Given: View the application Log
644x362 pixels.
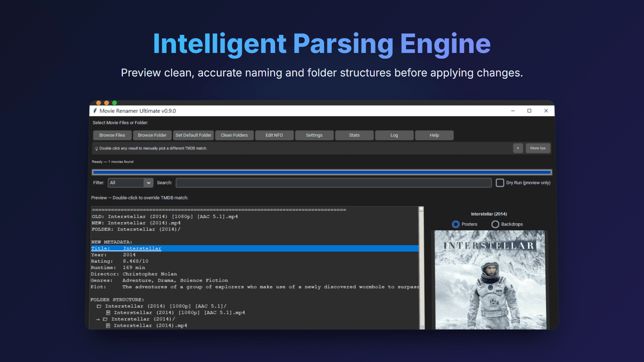Looking at the screenshot, I should click(x=394, y=135).
